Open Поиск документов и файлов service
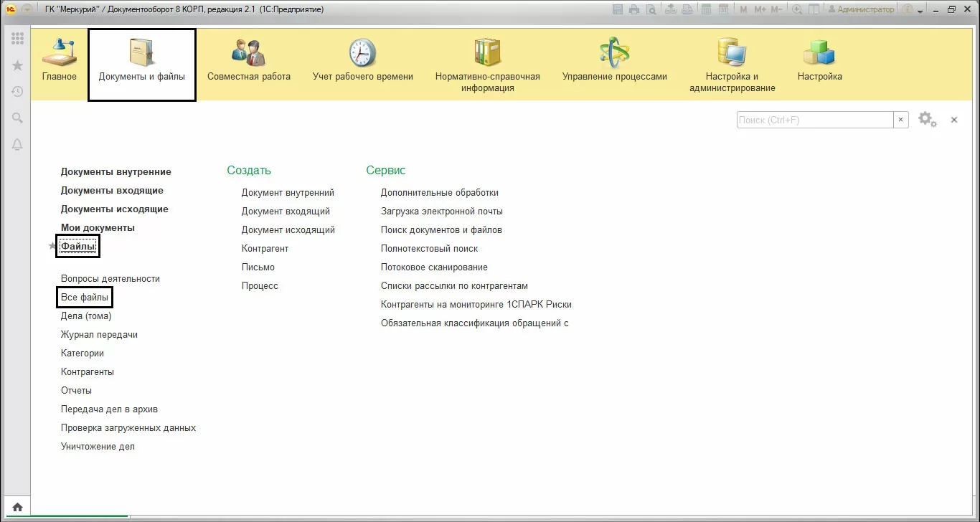 coord(441,229)
